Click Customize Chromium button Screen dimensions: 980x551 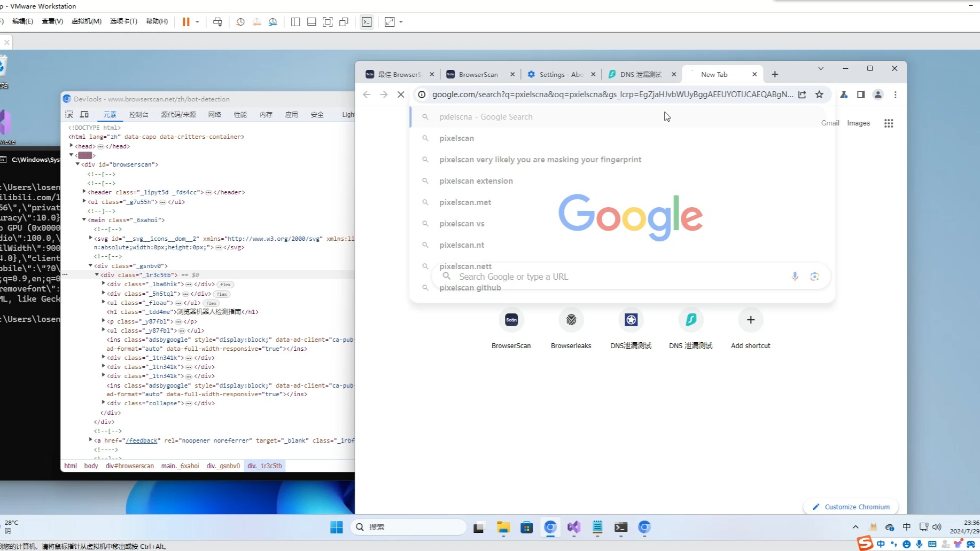coord(851,507)
